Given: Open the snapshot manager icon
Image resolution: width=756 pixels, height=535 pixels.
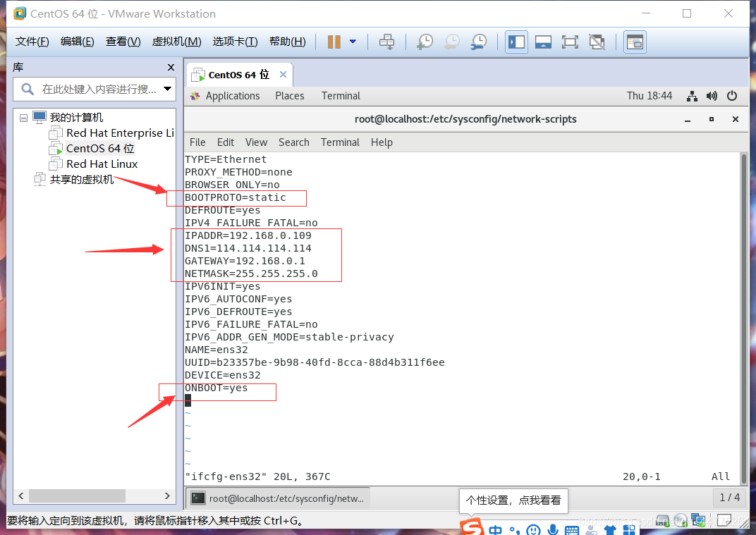Looking at the screenshot, I should point(479,42).
